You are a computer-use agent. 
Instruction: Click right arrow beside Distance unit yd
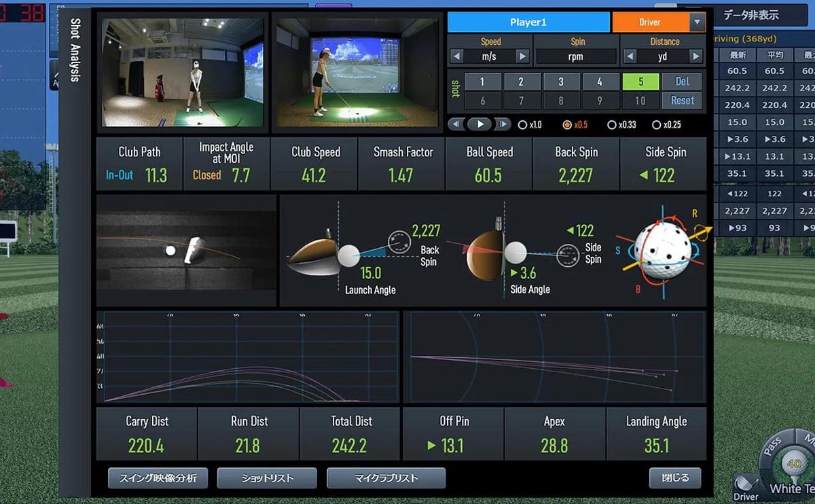pos(695,56)
